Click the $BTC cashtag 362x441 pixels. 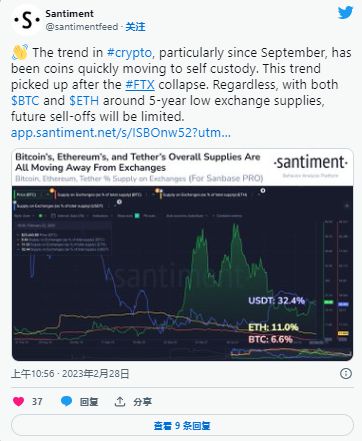pyautogui.click(x=25, y=101)
